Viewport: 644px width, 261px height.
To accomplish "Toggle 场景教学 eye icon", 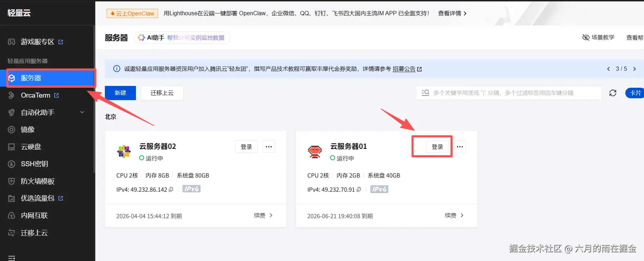I will click(x=586, y=37).
